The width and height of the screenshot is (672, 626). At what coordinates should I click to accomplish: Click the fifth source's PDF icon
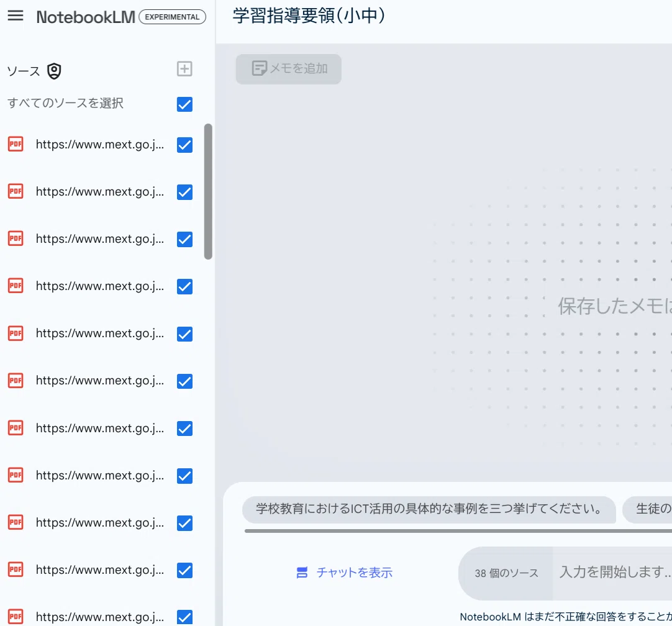pos(16,333)
